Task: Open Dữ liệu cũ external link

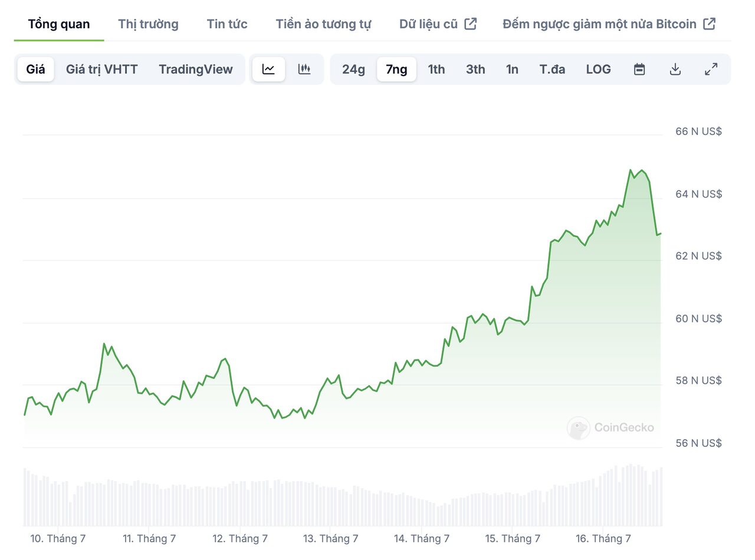Action: pyautogui.click(x=438, y=24)
